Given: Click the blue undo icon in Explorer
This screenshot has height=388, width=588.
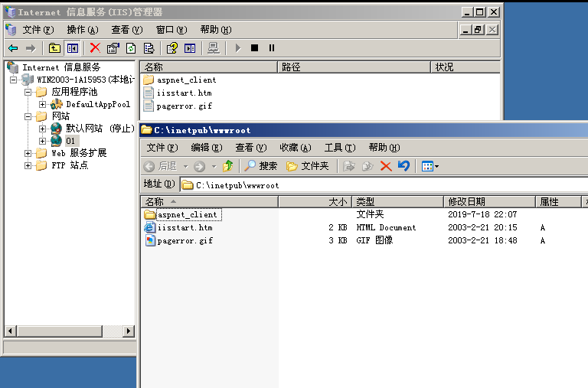Looking at the screenshot, I should tap(403, 166).
